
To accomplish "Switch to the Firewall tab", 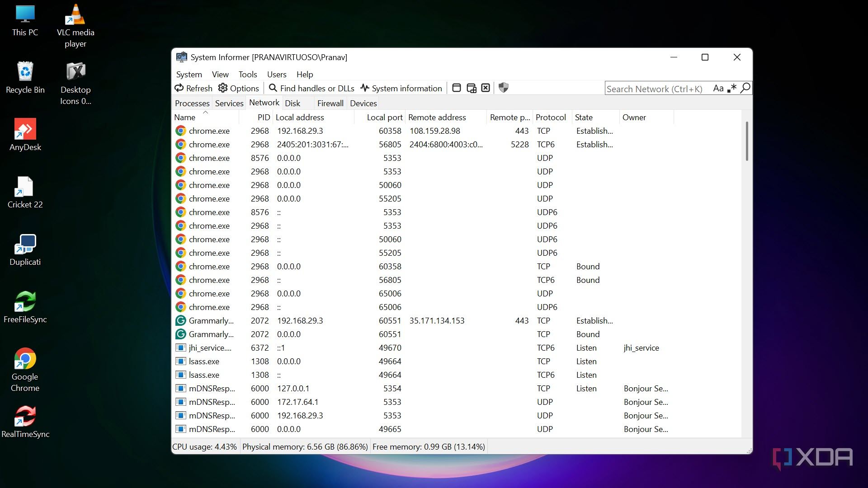I will pyautogui.click(x=330, y=103).
